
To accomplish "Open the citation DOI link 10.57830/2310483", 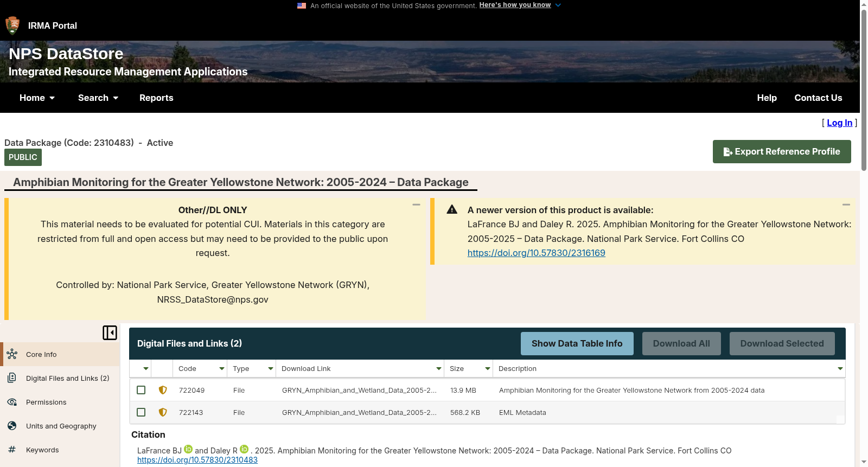I will pos(197,460).
